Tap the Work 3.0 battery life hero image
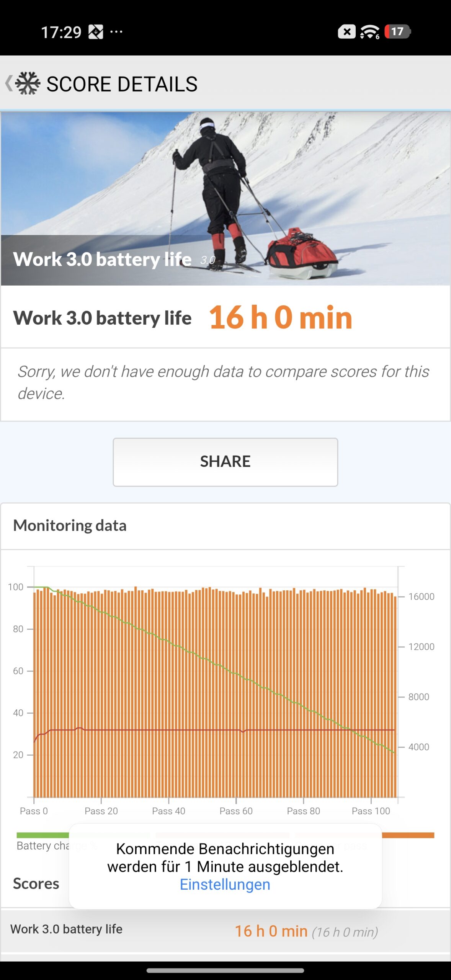This screenshot has height=980, width=451. (225, 199)
